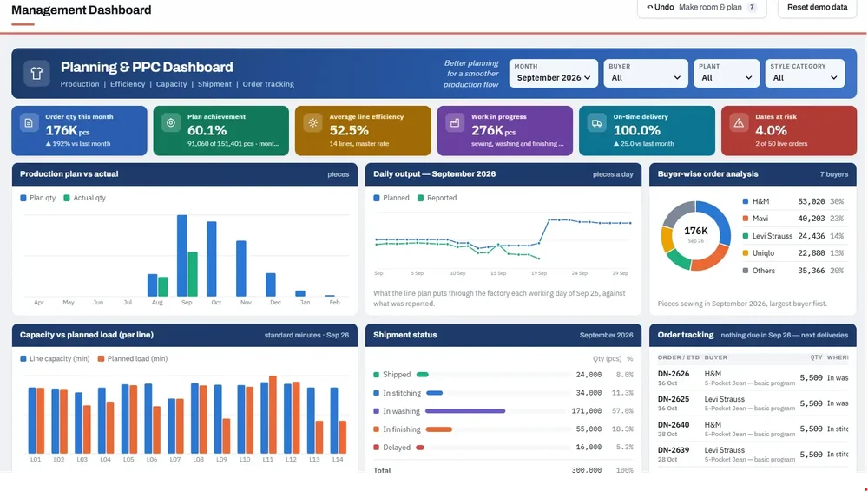Screen dimensions: 868x491
Task: Open the Style Category dropdown
Action: [x=805, y=73]
